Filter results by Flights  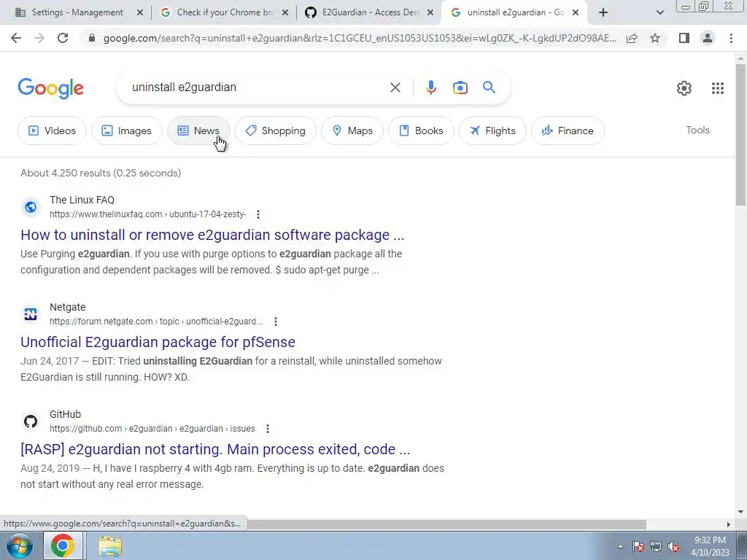pyautogui.click(x=492, y=131)
